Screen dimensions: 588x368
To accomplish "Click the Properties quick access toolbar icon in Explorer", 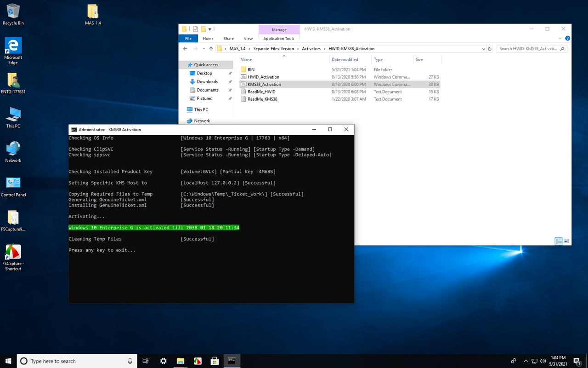I will [x=196, y=29].
